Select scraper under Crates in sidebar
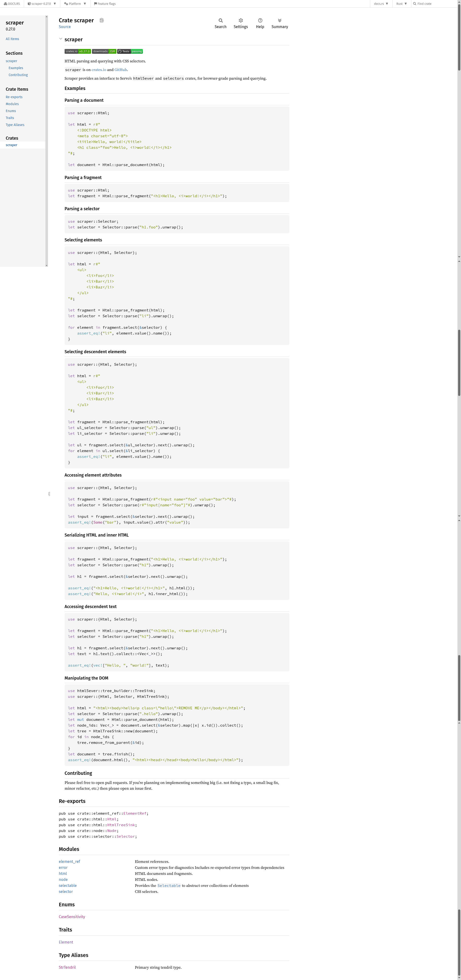 12,145
